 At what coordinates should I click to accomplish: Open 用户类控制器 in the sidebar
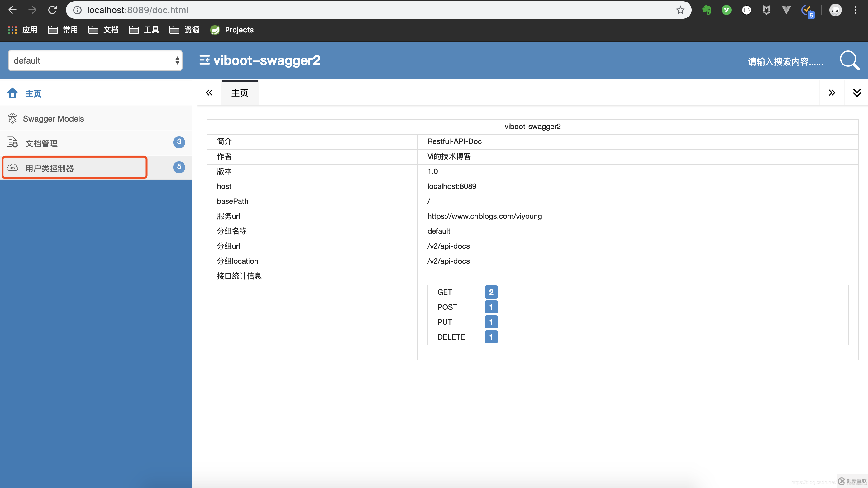click(x=50, y=168)
